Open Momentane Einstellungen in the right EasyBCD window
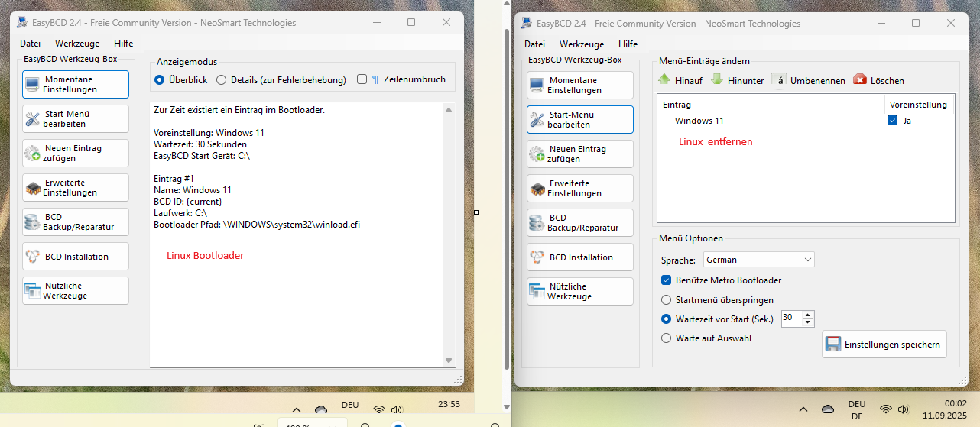This screenshot has height=427, width=980. pyautogui.click(x=580, y=85)
